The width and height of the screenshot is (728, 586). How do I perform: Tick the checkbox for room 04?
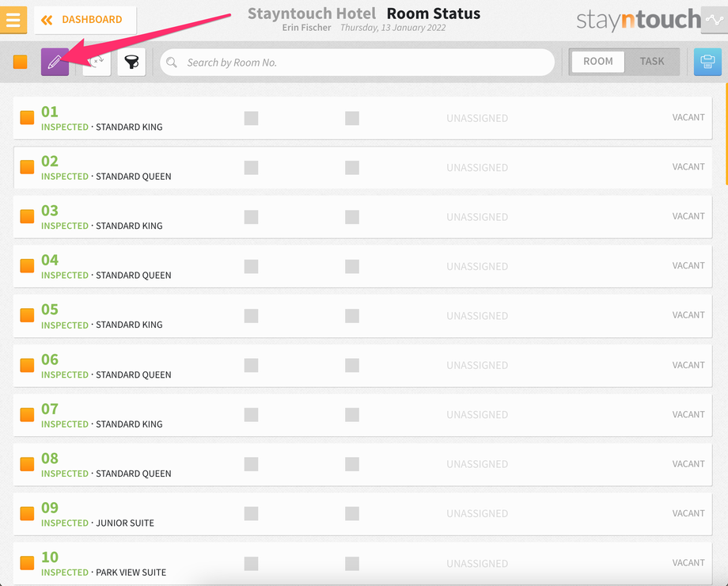(27, 266)
